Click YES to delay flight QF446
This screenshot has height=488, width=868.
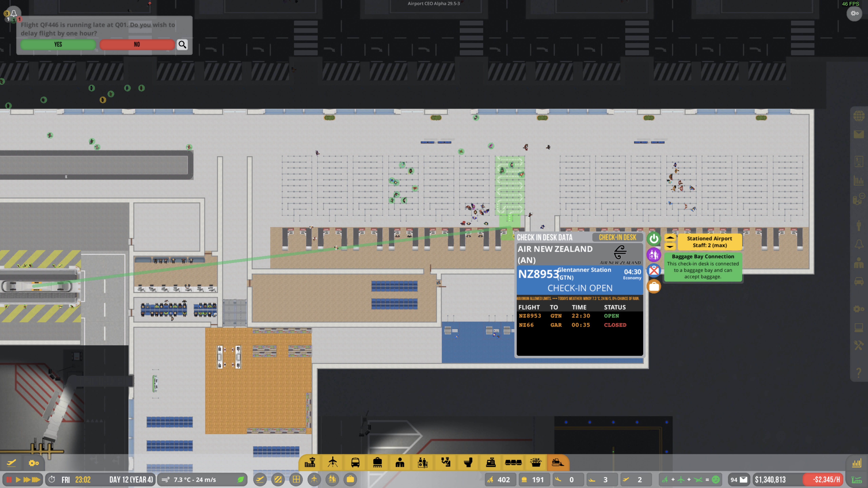pyautogui.click(x=58, y=44)
